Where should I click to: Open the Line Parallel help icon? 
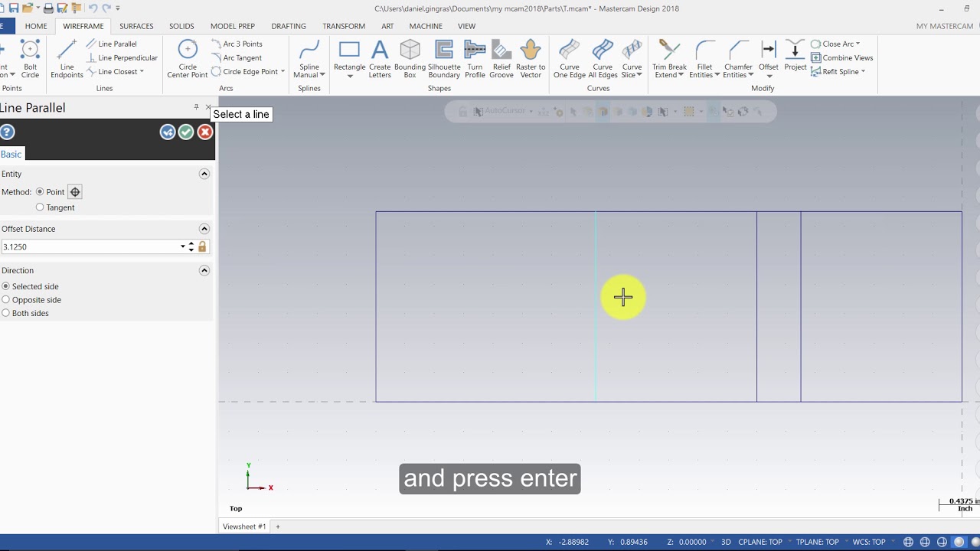(x=7, y=132)
